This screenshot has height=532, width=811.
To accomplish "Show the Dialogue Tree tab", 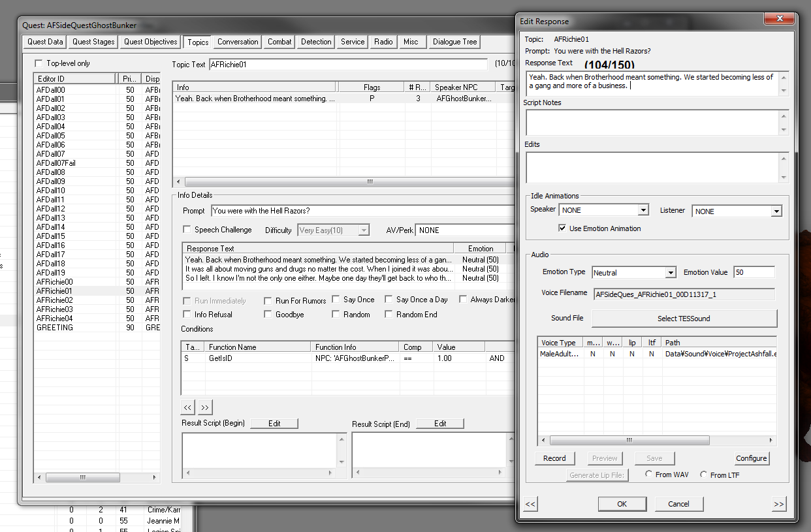I will [455, 42].
